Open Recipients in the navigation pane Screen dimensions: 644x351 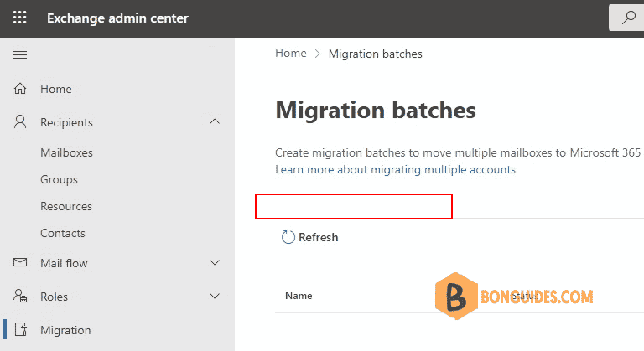[x=66, y=122]
